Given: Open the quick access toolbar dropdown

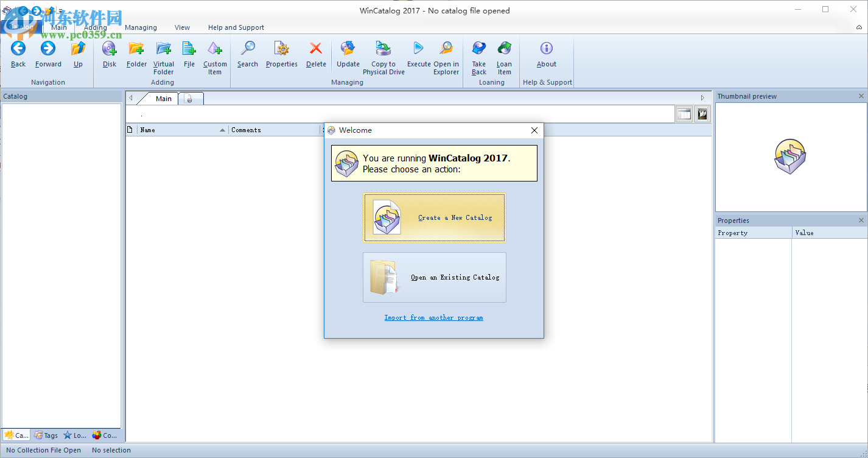Looking at the screenshot, I should point(60,11).
